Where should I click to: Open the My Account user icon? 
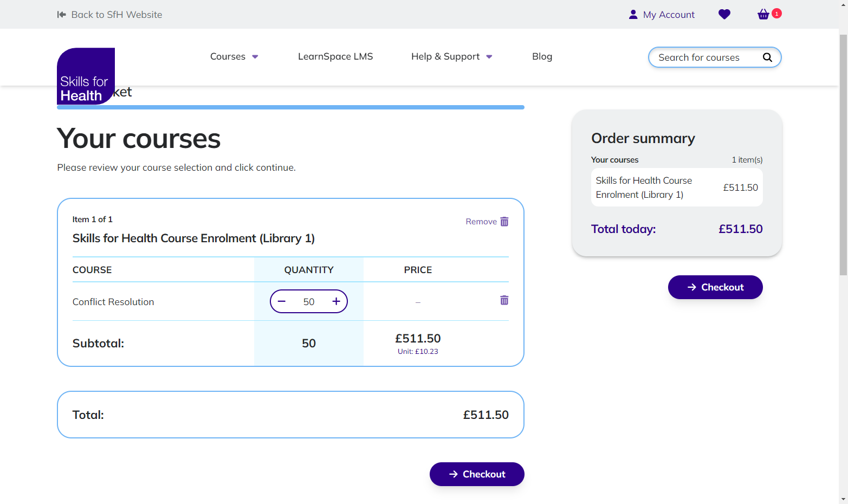click(633, 15)
